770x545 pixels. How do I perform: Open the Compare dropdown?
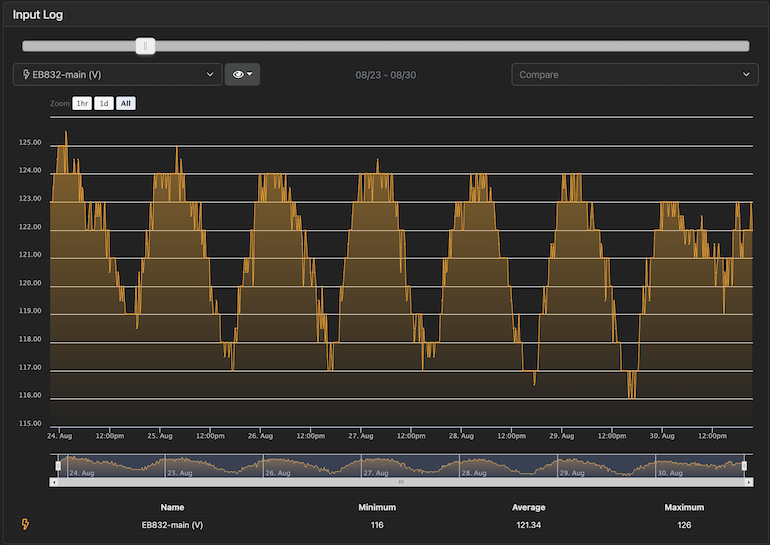tap(634, 75)
